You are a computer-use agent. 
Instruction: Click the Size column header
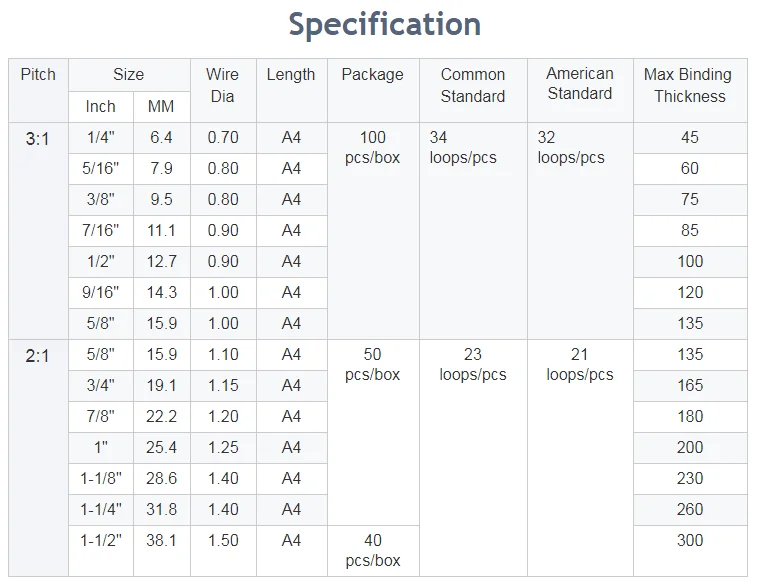point(128,75)
